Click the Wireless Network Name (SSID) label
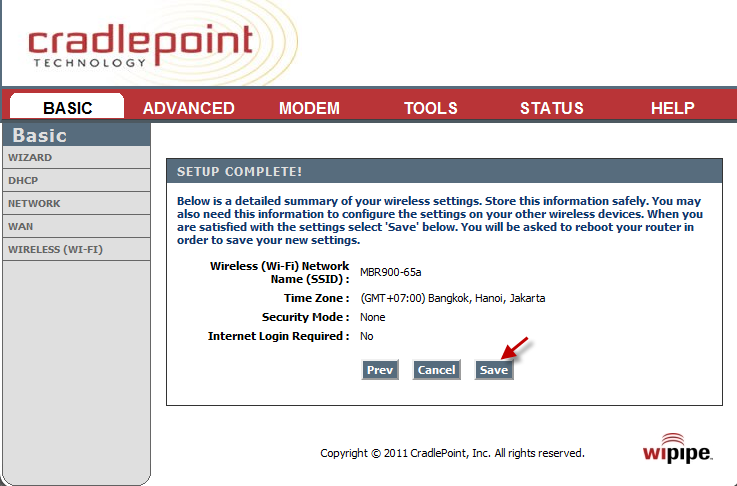This screenshot has height=486, width=737. tap(279, 272)
